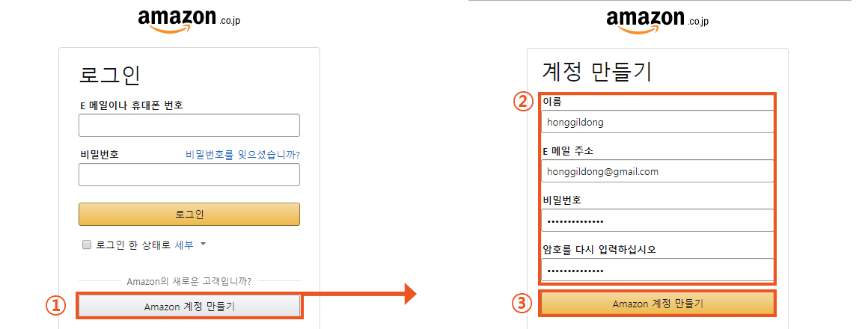Select the E 메일 주소 field
868x329 pixels.
(x=658, y=171)
